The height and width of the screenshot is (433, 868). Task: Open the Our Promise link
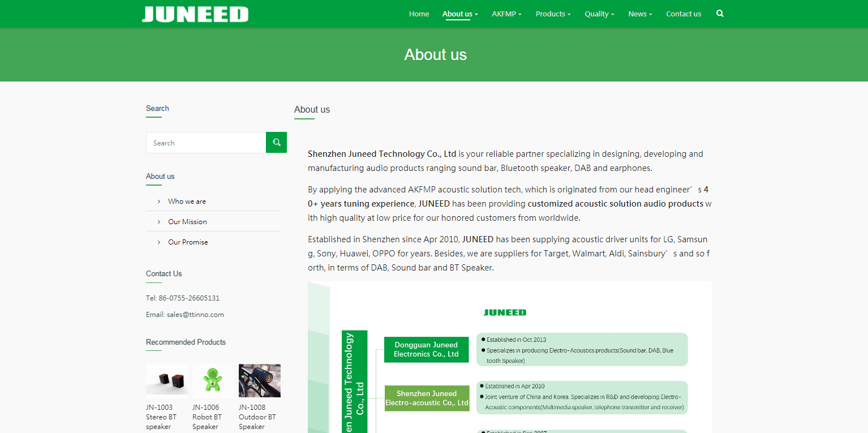pos(188,242)
